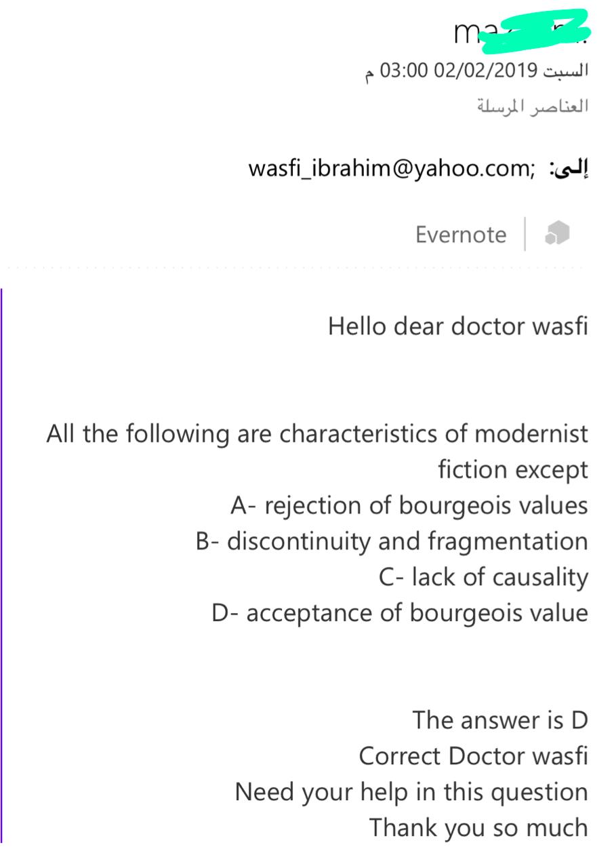Click the greeting 'Hello dear doctor wasfi'
Viewport: 614px width, 868px height.
coord(458,326)
